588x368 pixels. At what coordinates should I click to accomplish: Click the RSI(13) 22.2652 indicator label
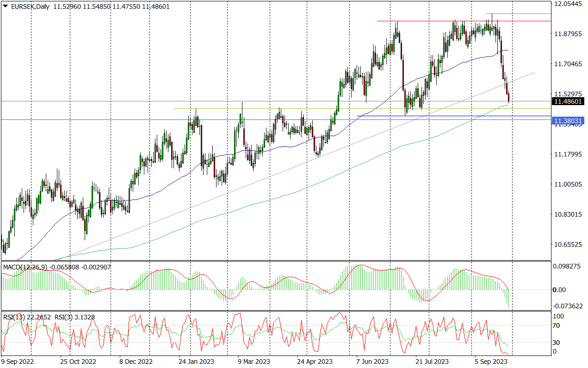click(x=26, y=317)
